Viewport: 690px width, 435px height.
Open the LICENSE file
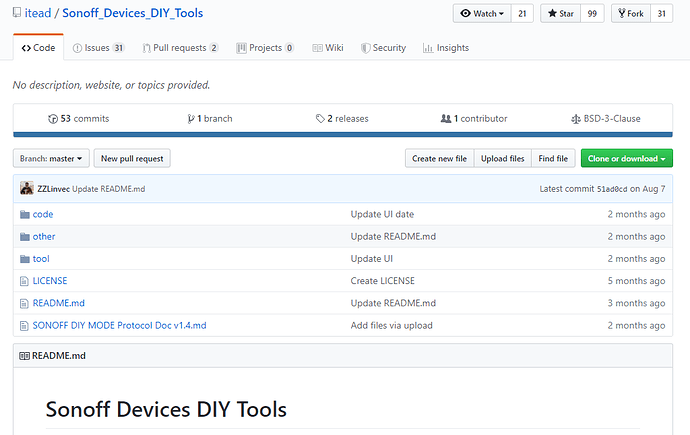click(x=50, y=281)
